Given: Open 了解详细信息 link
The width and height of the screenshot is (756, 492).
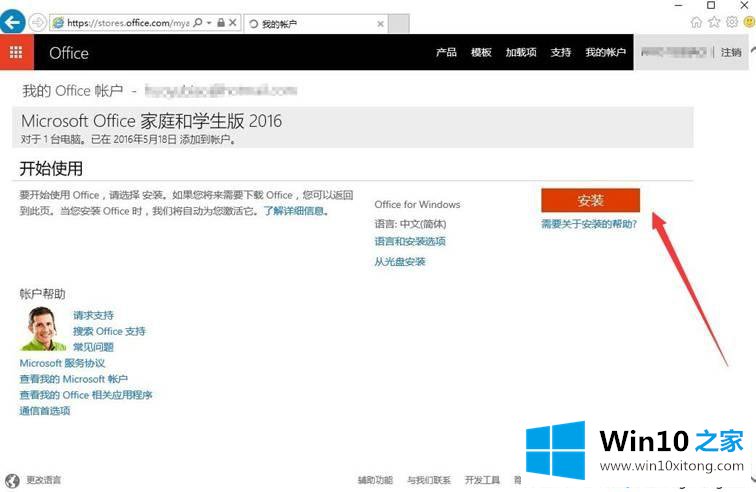Looking at the screenshot, I should (x=296, y=211).
